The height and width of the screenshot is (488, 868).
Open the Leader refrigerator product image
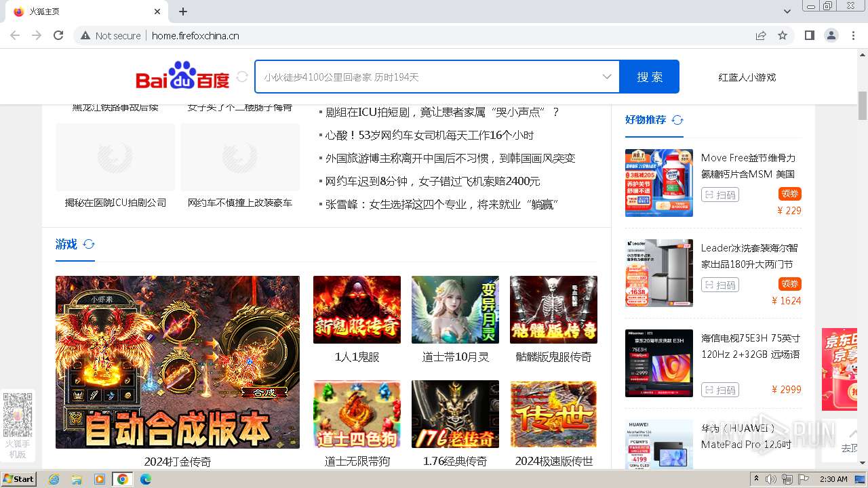(x=659, y=273)
